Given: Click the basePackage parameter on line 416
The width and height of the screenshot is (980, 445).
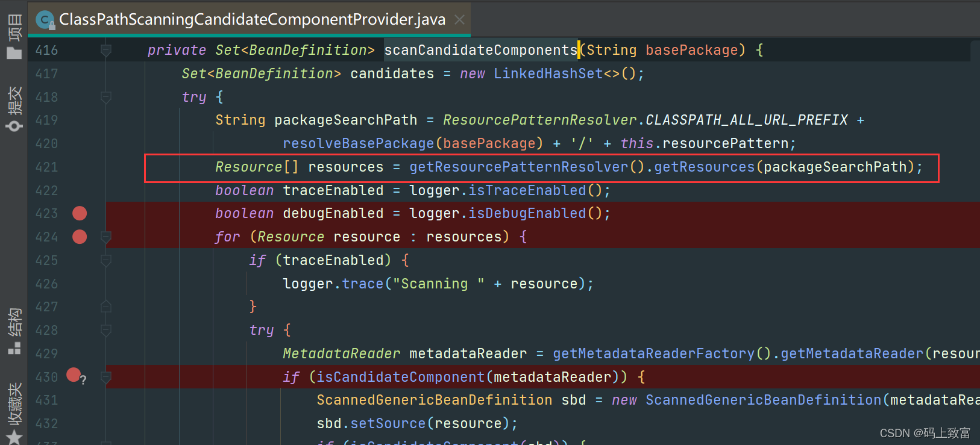Looking at the screenshot, I should click(x=692, y=50).
